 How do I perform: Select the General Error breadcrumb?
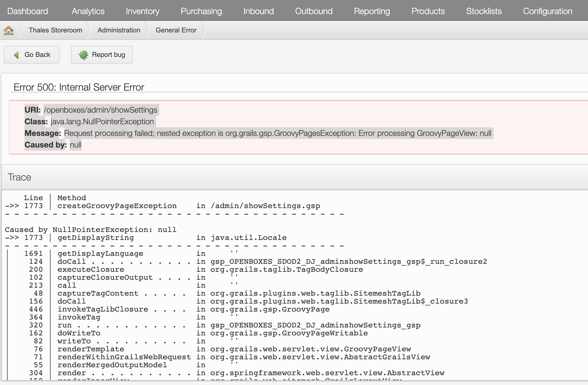point(176,30)
